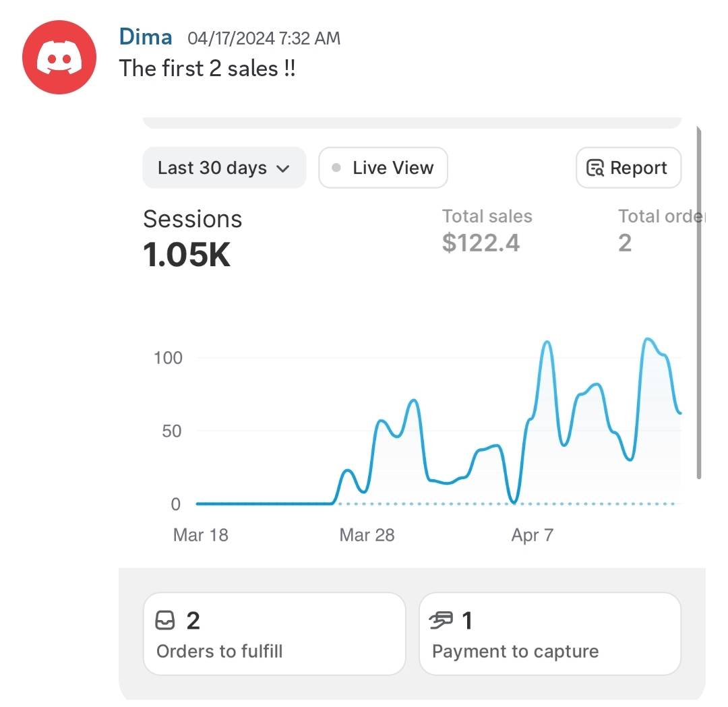728x707 pixels.
Task: Open the Live View button
Action: tap(383, 168)
